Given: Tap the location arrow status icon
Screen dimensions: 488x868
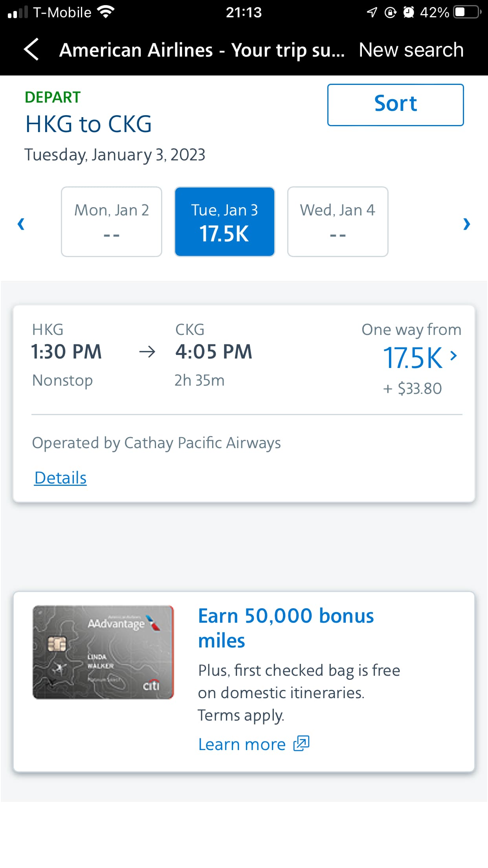Looking at the screenshot, I should (x=372, y=12).
